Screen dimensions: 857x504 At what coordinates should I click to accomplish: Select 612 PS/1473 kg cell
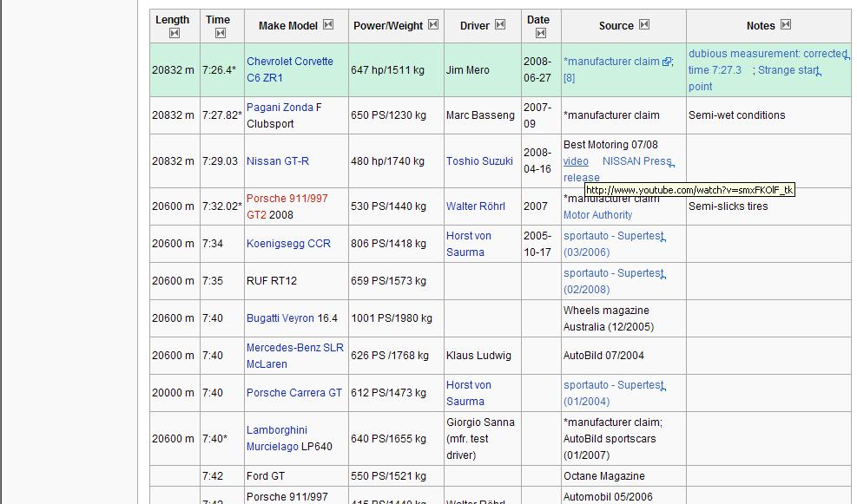[396, 393]
